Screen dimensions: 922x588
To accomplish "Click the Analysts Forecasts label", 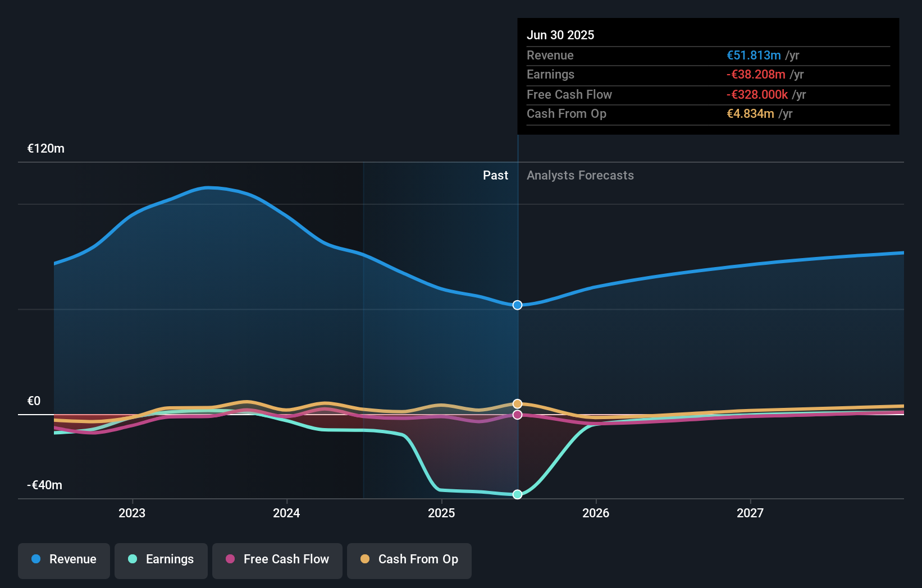I will click(580, 176).
